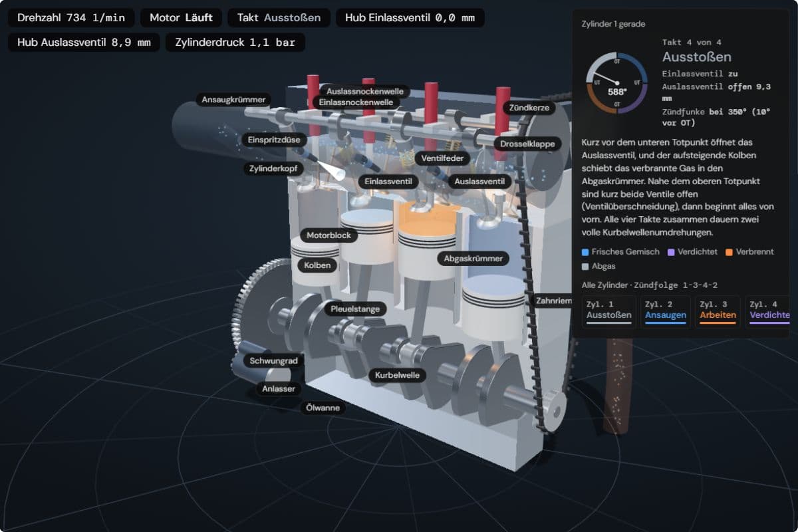This screenshot has height=532, width=798.
Task: Click the Hub Auslassventil 8,9 mm readout
Action: point(84,43)
